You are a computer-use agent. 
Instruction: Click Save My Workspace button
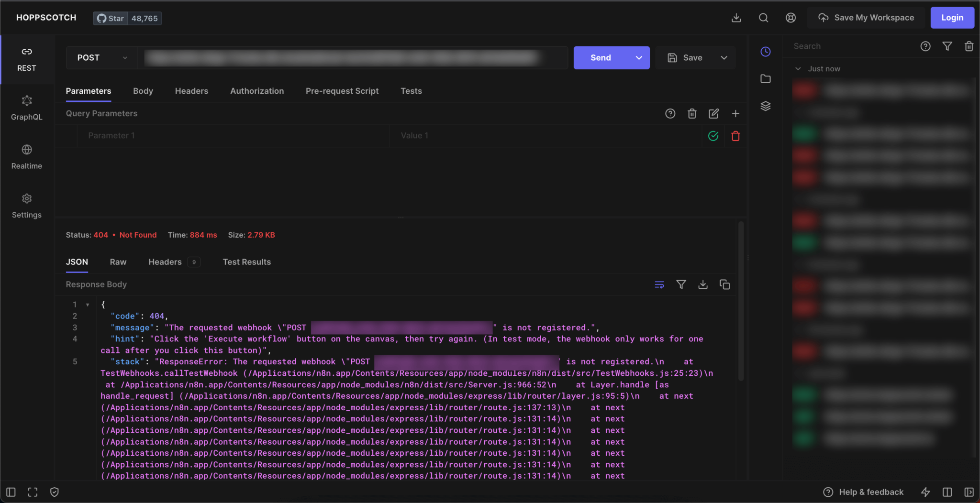[x=867, y=18]
